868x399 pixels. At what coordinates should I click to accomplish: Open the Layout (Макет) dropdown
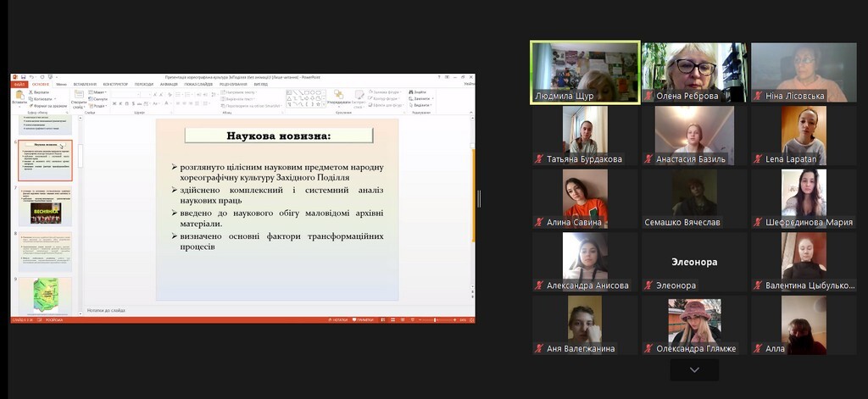[97, 91]
